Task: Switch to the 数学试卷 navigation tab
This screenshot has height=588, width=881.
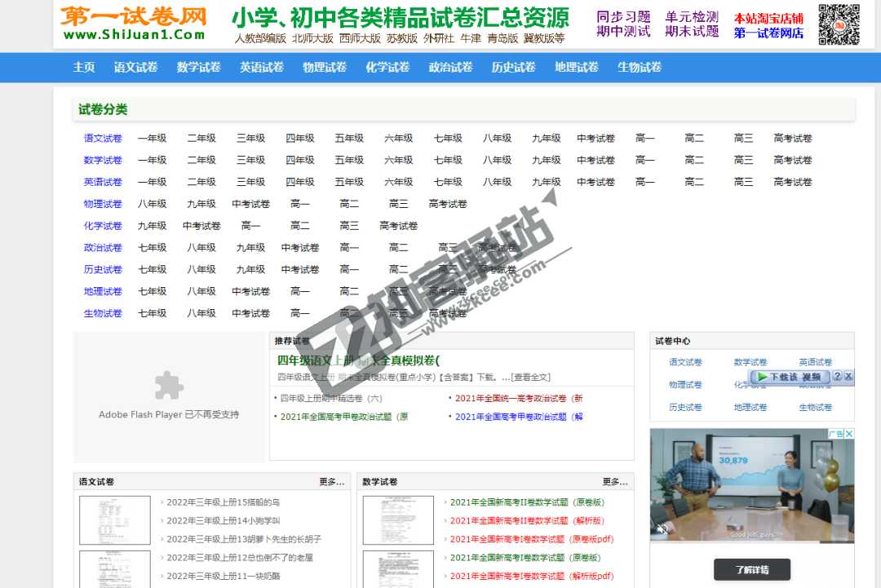Action: click(x=197, y=69)
